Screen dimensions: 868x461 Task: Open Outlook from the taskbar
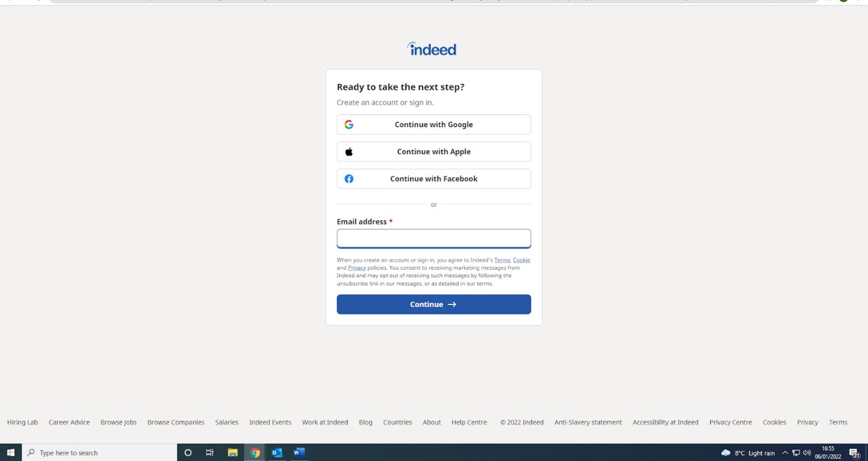click(277, 453)
